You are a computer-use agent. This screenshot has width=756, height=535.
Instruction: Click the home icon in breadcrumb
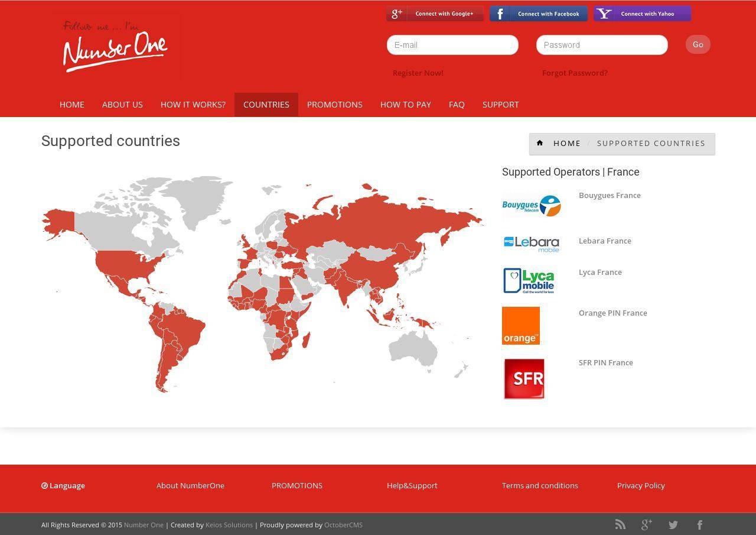point(540,143)
